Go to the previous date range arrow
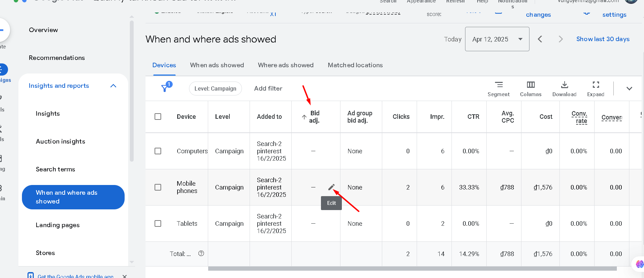Image resolution: width=644 pixels, height=278 pixels. [x=540, y=39]
